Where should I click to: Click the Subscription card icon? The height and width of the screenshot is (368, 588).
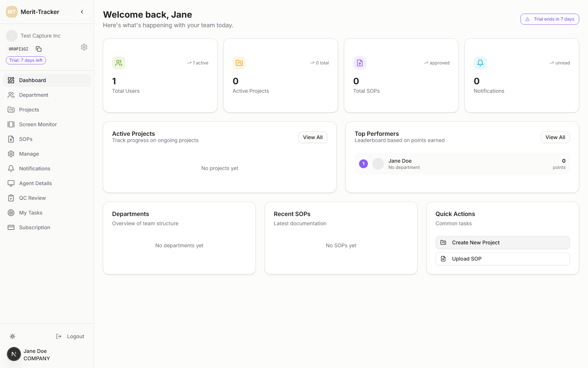pos(11,227)
